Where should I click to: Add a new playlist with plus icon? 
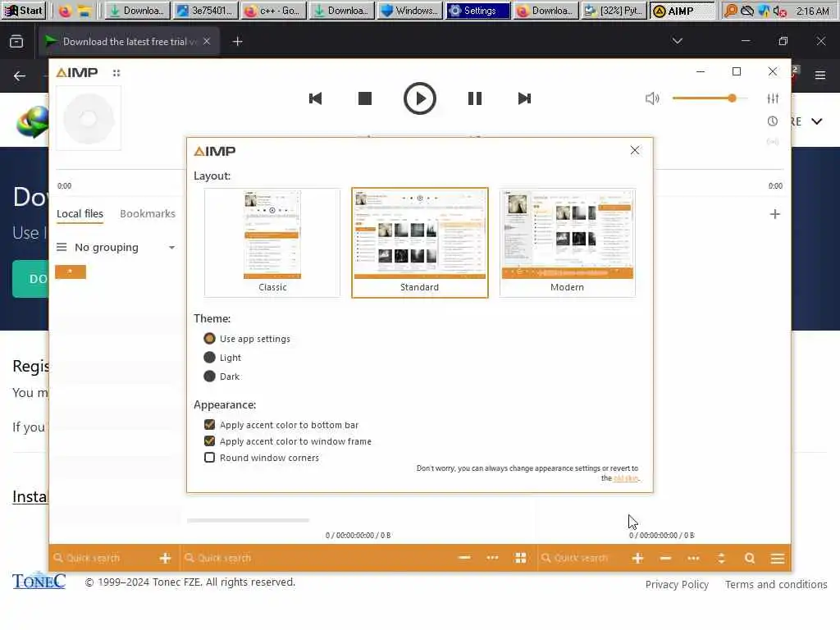click(774, 214)
